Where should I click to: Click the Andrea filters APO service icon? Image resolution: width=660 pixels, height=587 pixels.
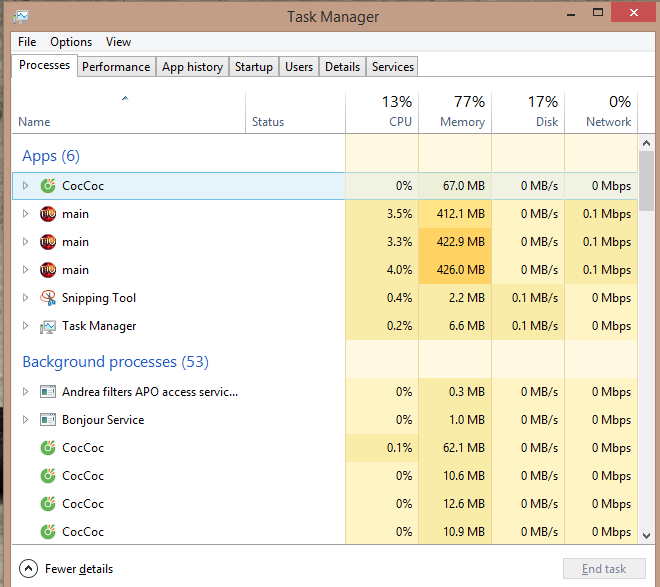coord(48,392)
